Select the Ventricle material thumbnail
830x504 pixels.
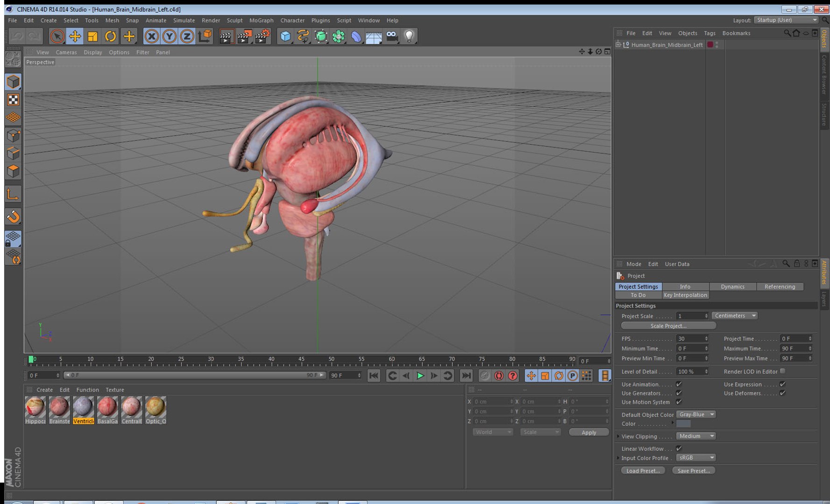[83, 410]
